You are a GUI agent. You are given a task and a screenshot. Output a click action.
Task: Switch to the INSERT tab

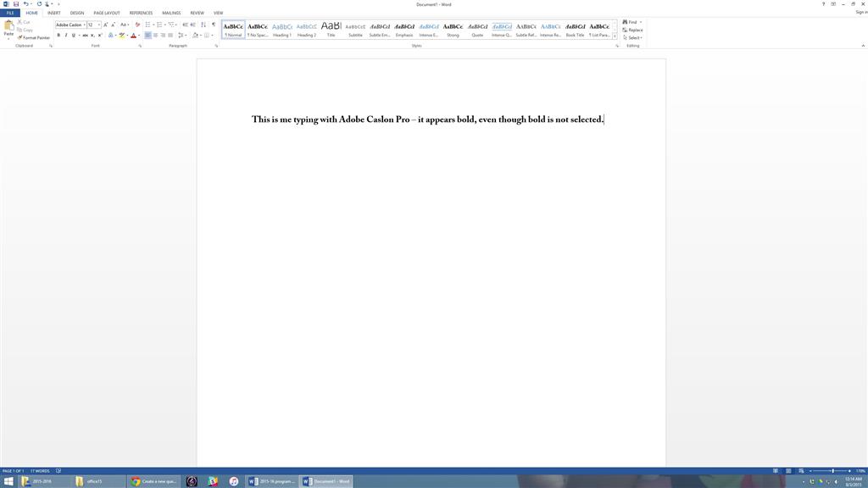[53, 13]
